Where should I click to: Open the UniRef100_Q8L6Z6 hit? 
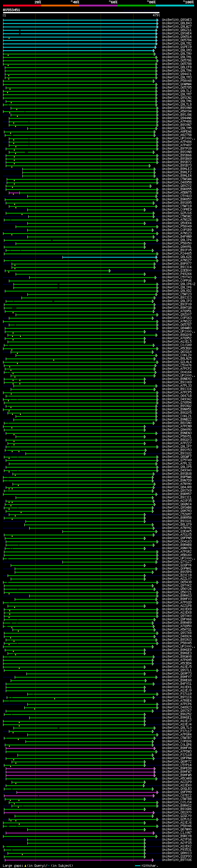[x=177, y=257]
